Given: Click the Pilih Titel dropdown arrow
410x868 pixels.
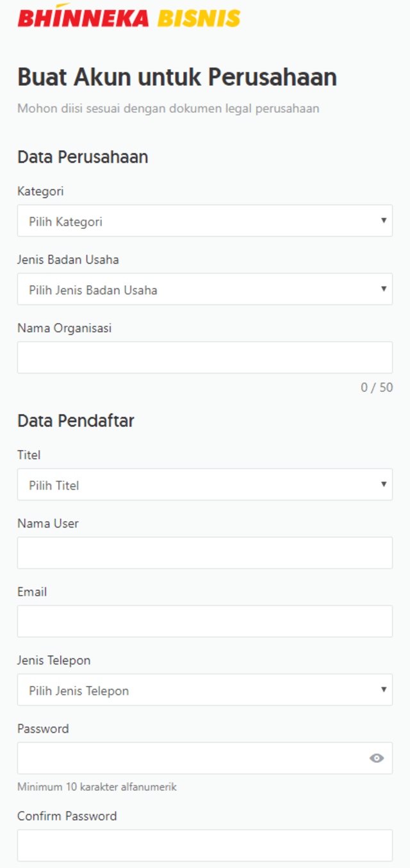Looking at the screenshot, I should coord(383,485).
